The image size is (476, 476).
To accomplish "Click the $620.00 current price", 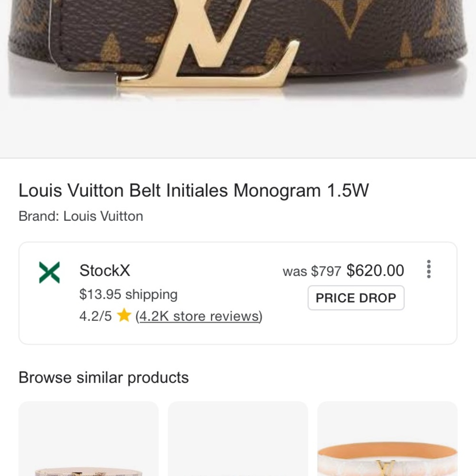I will tap(374, 271).
